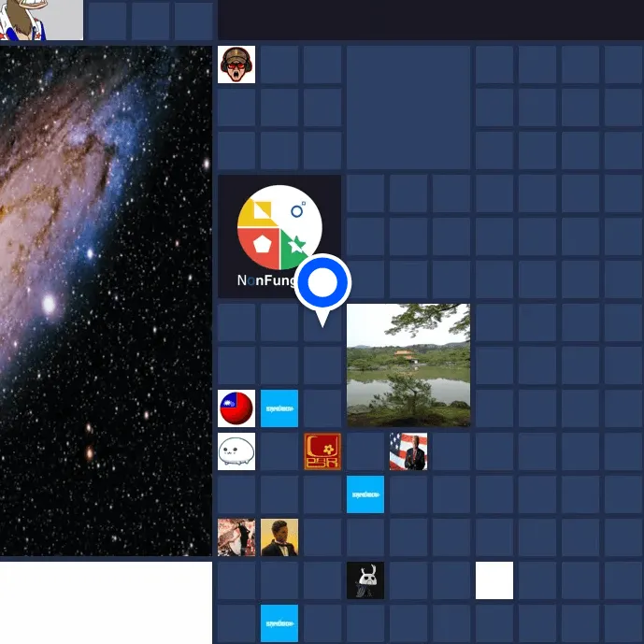The width and height of the screenshot is (644, 644).
Task: Click the white blob creature tile
Action: (x=236, y=451)
